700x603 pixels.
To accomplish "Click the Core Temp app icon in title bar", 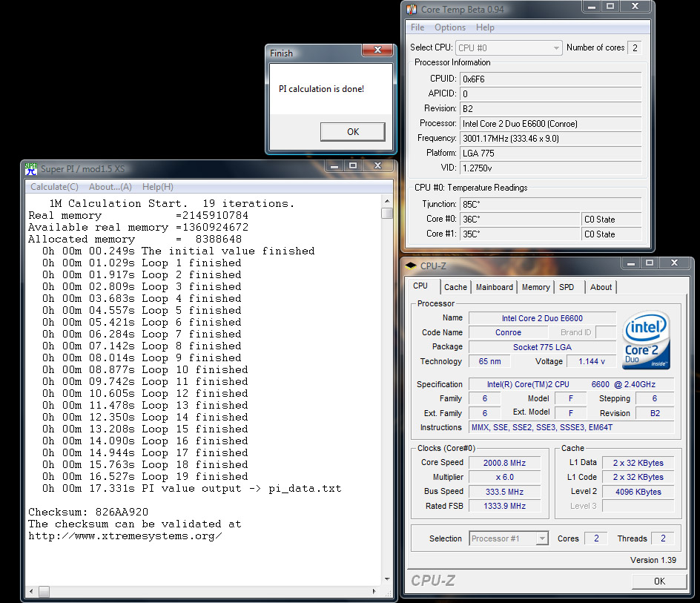I will [x=412, y=9].
